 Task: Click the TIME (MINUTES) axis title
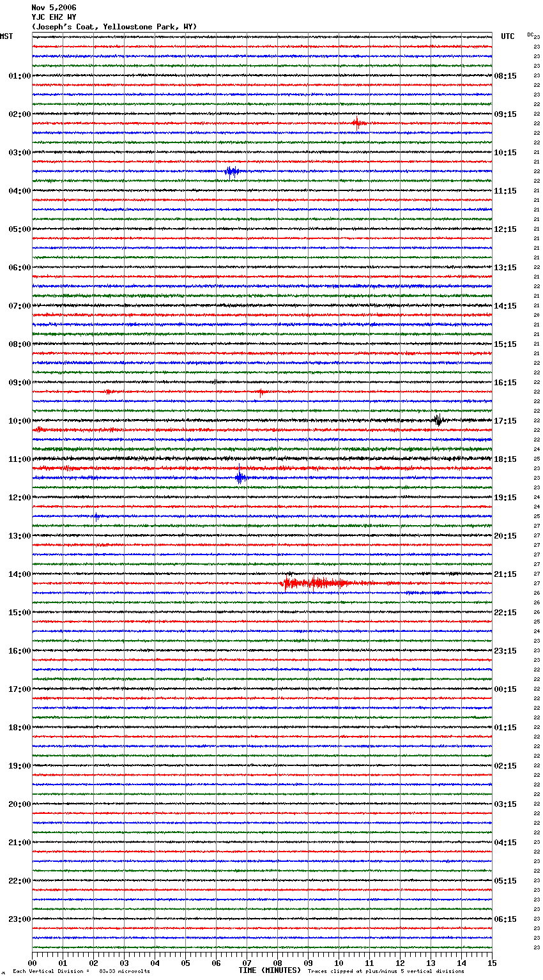click(270, 970)
